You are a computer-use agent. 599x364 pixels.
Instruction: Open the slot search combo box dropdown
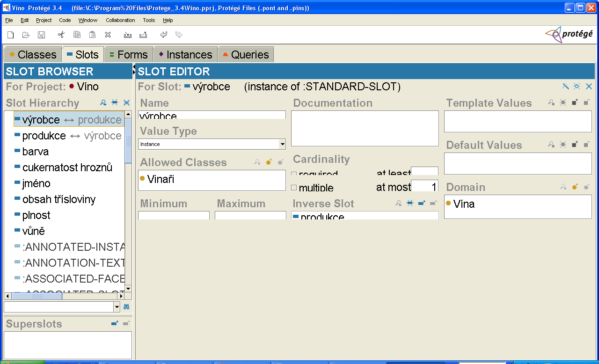point(117,307)
